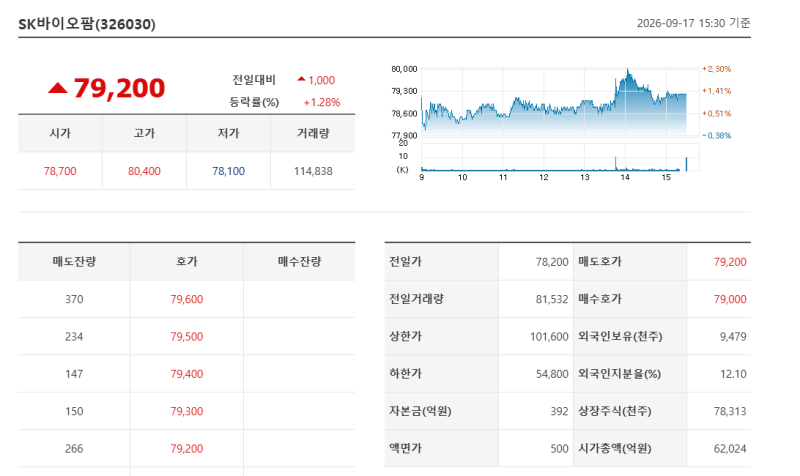Click the SK바이오팜(326030) stock title

[x=87, y=24]
